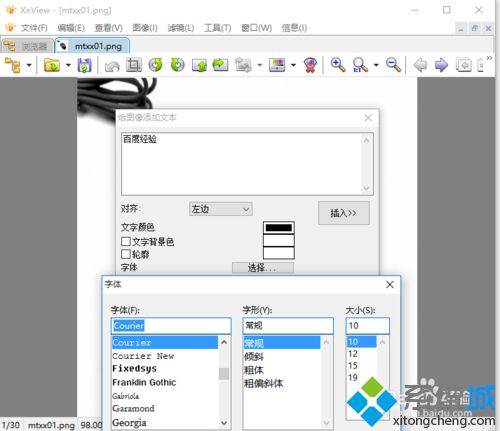Save image with the floppy disk icon
Image resolution: width=500 pixels, height=431 pixels.
[84, 65]
